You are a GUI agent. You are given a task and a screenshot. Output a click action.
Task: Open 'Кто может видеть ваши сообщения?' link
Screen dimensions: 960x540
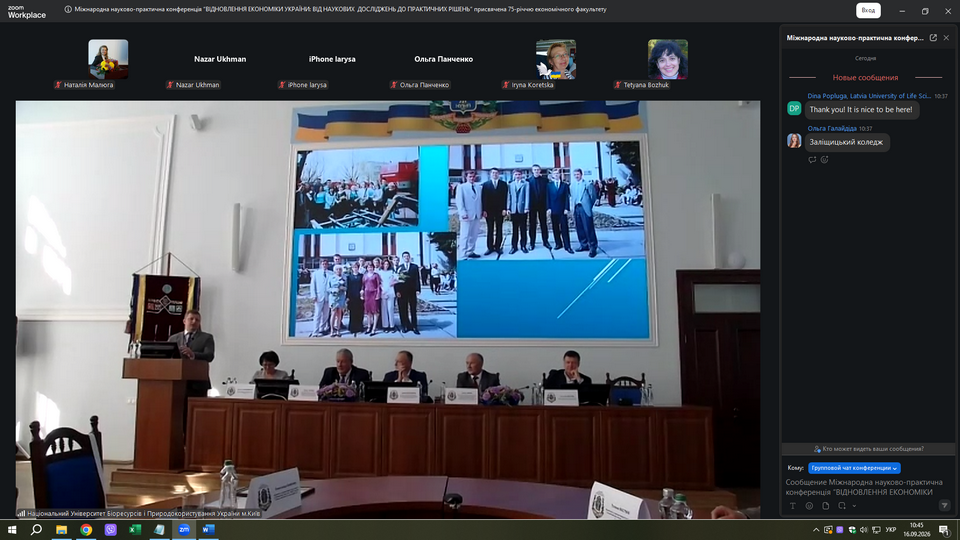click(868, 449)
